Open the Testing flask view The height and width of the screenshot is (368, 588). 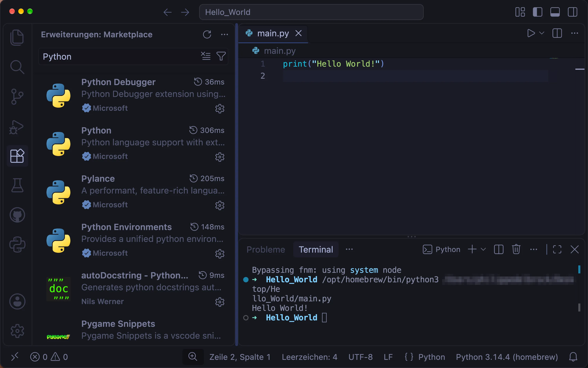17,185
